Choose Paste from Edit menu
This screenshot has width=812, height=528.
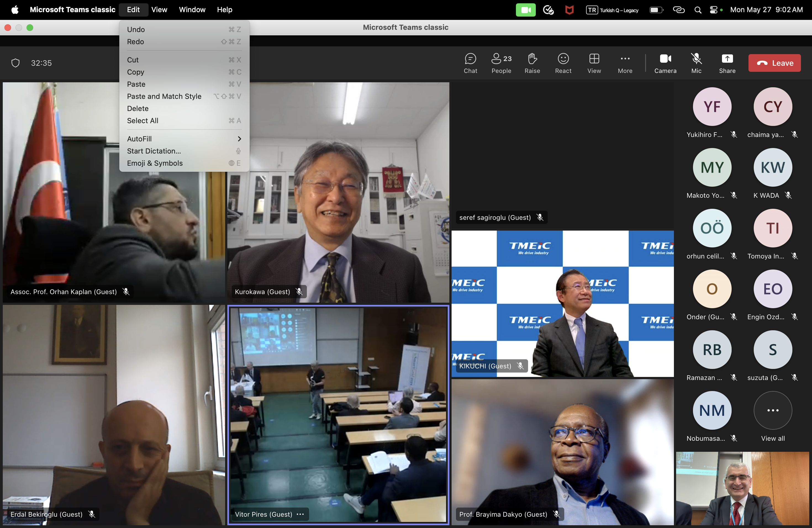(184, 84)
